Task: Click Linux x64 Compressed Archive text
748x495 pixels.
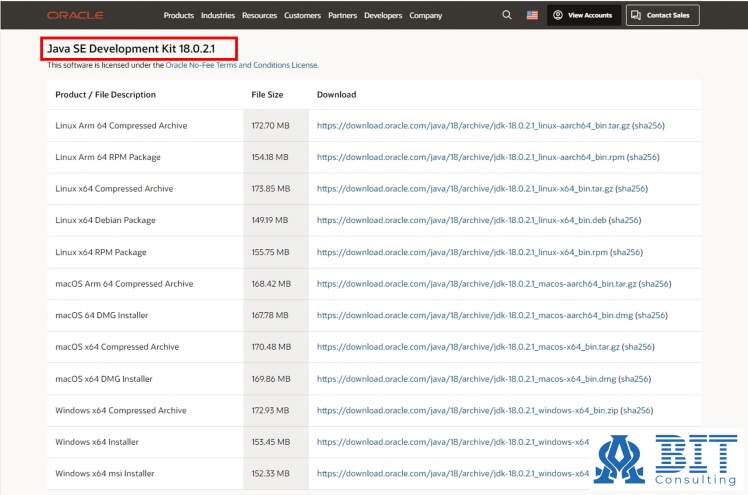Action: pos(114,188)
